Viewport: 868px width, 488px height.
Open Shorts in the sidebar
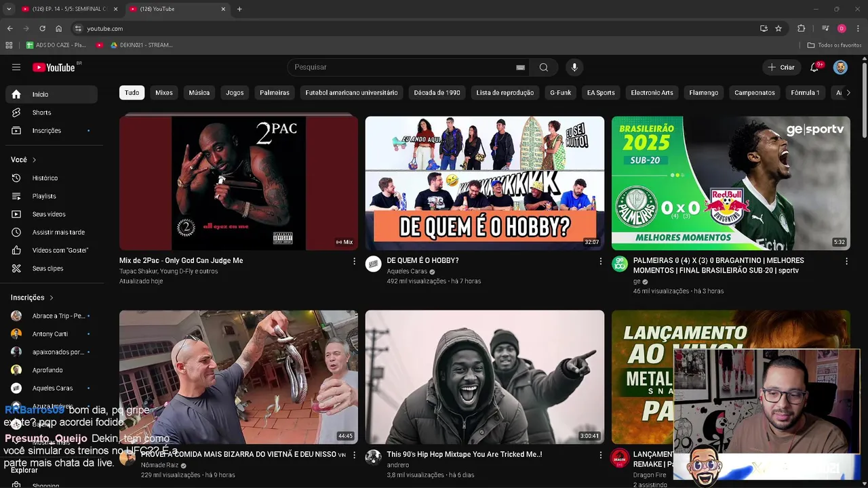tap(52, 113)
